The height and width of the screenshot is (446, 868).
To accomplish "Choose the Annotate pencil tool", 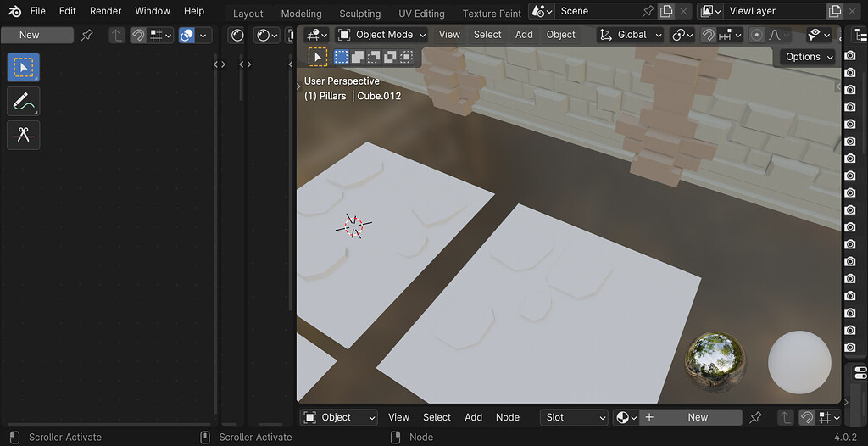I will [23, 101].
